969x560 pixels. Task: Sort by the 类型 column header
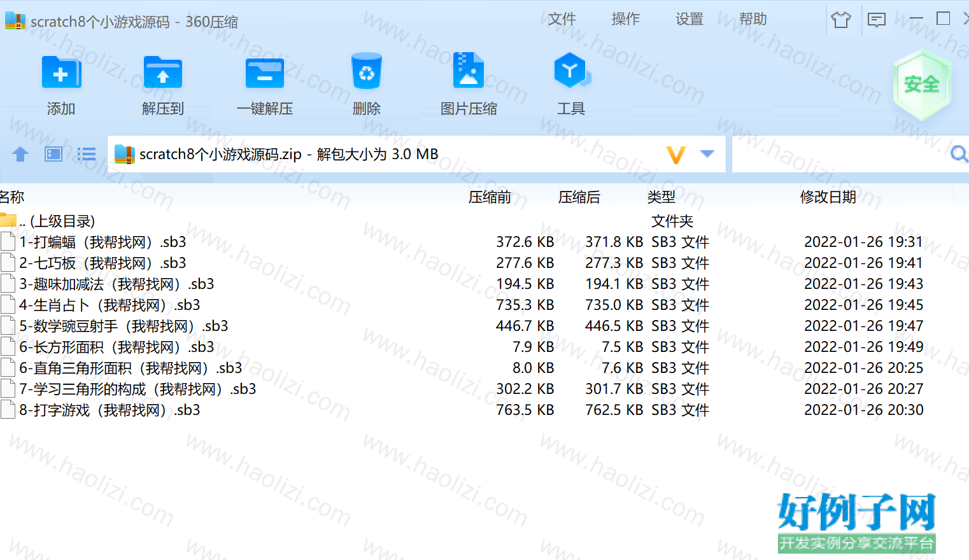coord(661,197)
